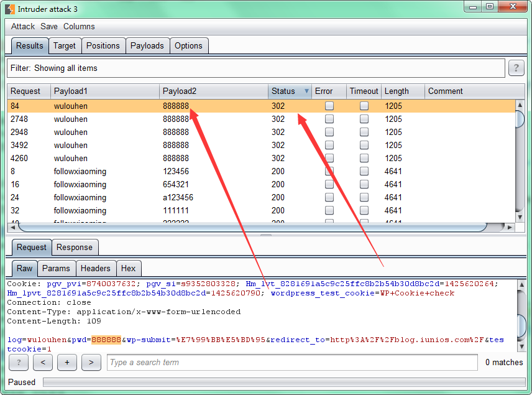The width and height of the screenshot is (532, 395).
Task: Switch to the Payloads tab
Action: pyautogui.click(x=147, y=46)
